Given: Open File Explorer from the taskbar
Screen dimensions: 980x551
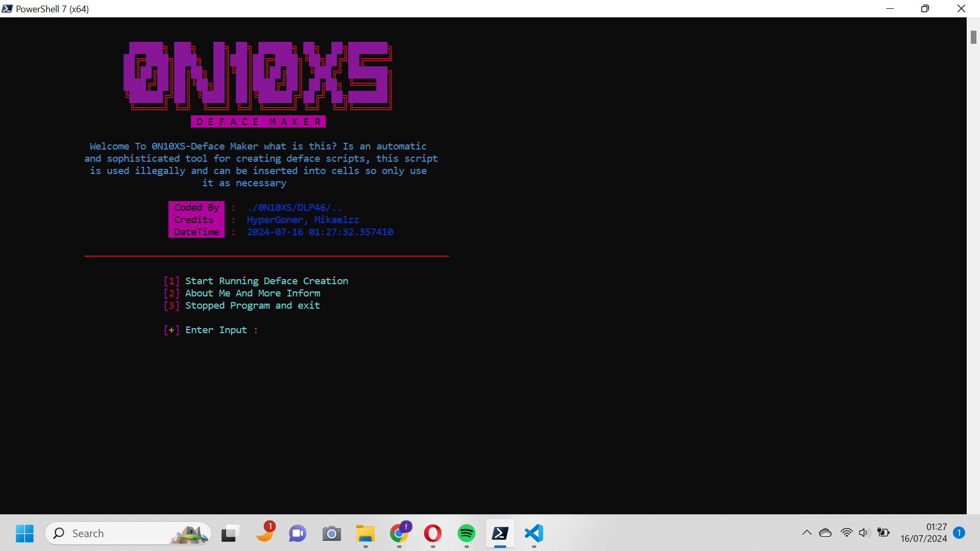Looking at the screenshot, I should point(365,533).
